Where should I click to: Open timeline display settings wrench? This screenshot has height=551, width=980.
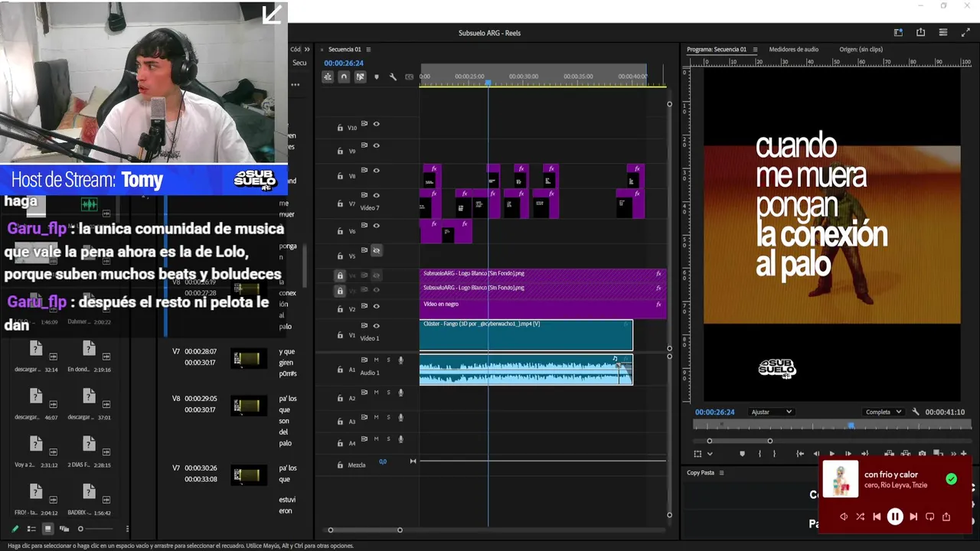coord(393,77)
